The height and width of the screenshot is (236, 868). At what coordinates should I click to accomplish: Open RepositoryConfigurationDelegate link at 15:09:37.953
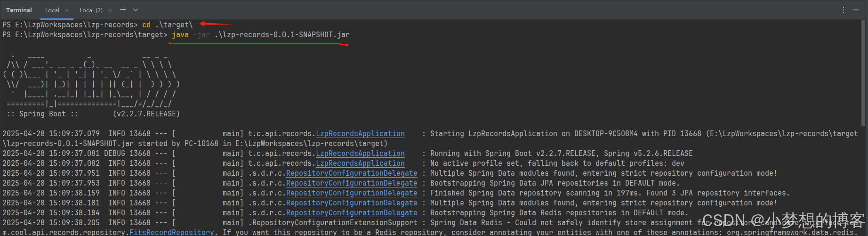pyautogui.click(x=352, y=183)
